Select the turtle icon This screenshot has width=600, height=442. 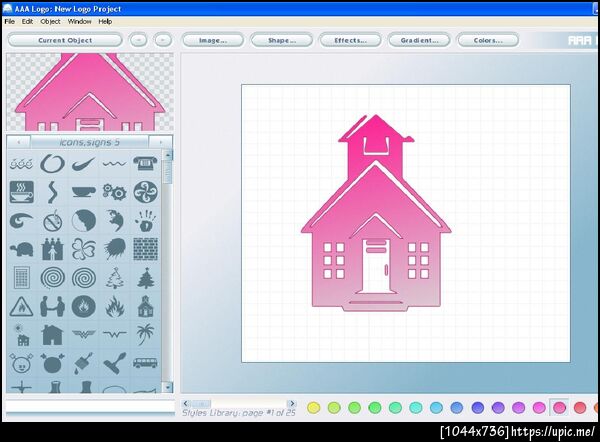pyautogui.click(x=21, y=250)
